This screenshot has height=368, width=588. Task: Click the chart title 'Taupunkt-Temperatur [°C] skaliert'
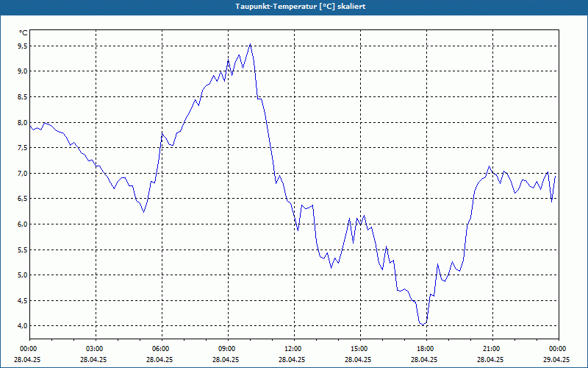point(301,7)
